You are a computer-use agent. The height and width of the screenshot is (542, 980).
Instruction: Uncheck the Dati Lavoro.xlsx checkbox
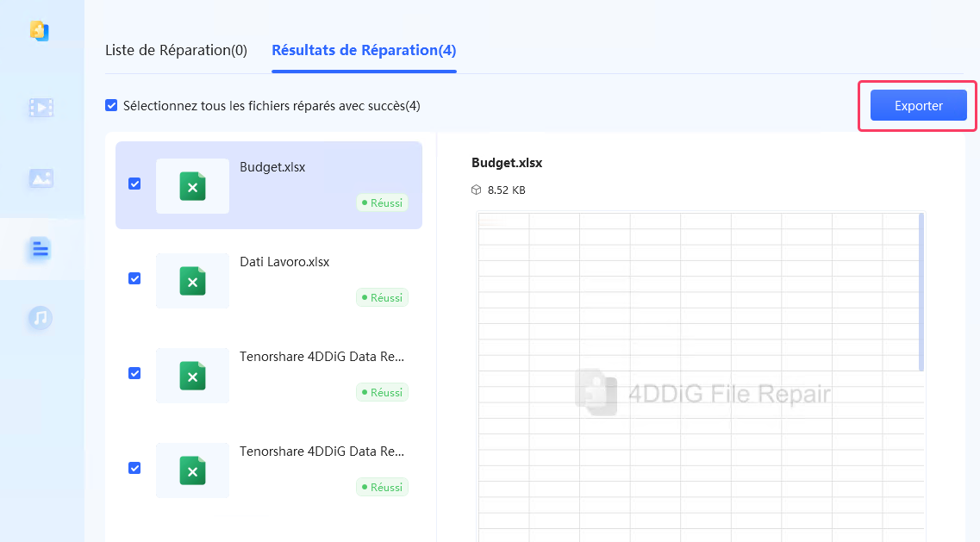tap(134, 278)
